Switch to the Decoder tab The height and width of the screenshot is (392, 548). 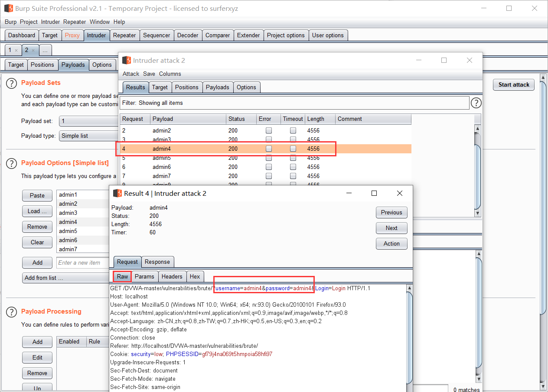point(188,36)
